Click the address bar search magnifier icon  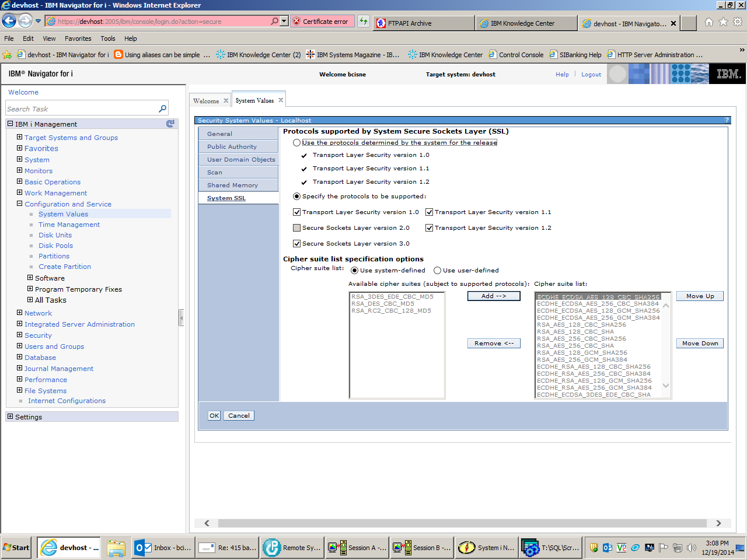click(x=274, y=21)
